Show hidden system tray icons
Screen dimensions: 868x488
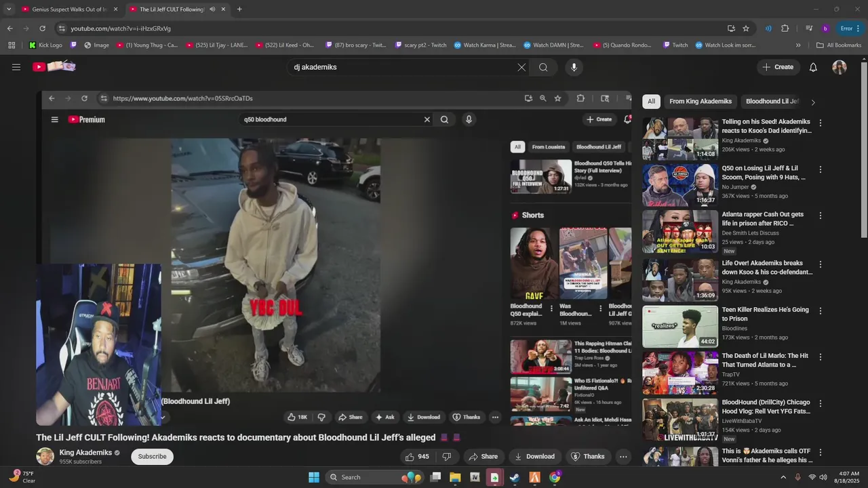(x=783, y=477)
